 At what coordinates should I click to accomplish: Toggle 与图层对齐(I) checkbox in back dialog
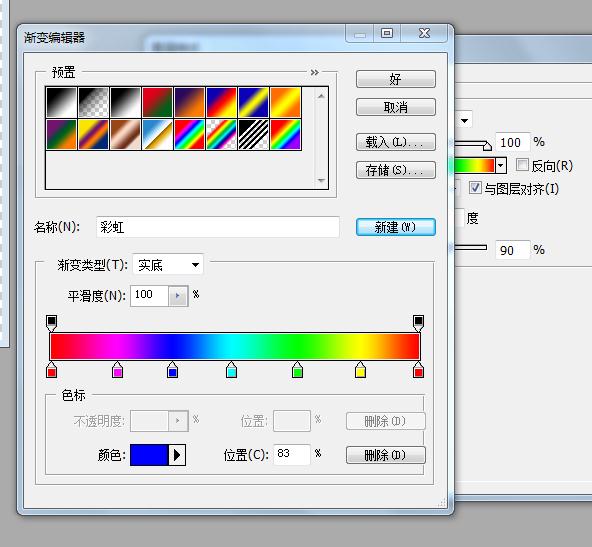[x=475, y=188]
